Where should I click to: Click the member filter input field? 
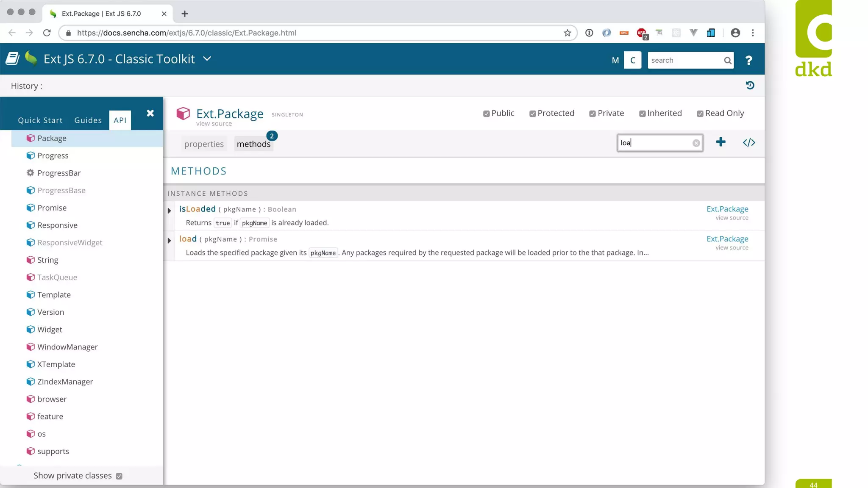(655, 143)
